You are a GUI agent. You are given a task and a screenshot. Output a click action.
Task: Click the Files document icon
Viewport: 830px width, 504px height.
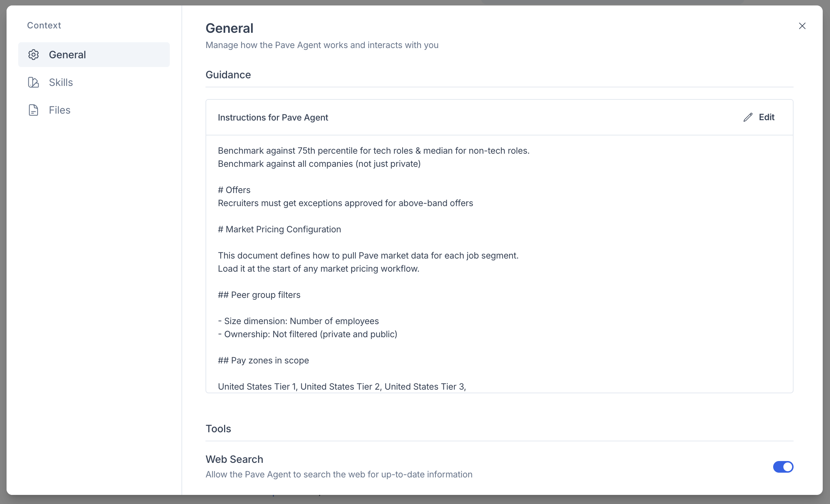[34, 110]
